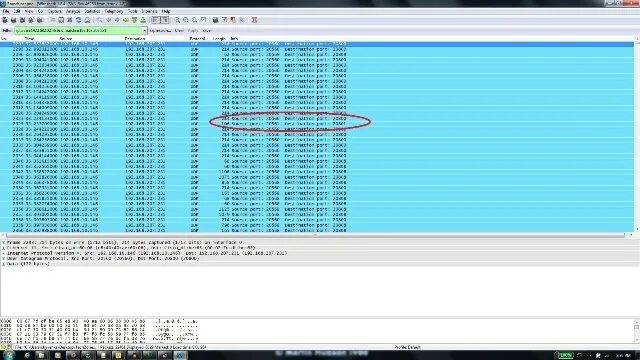Open the Analyze menu

[73, 11]
